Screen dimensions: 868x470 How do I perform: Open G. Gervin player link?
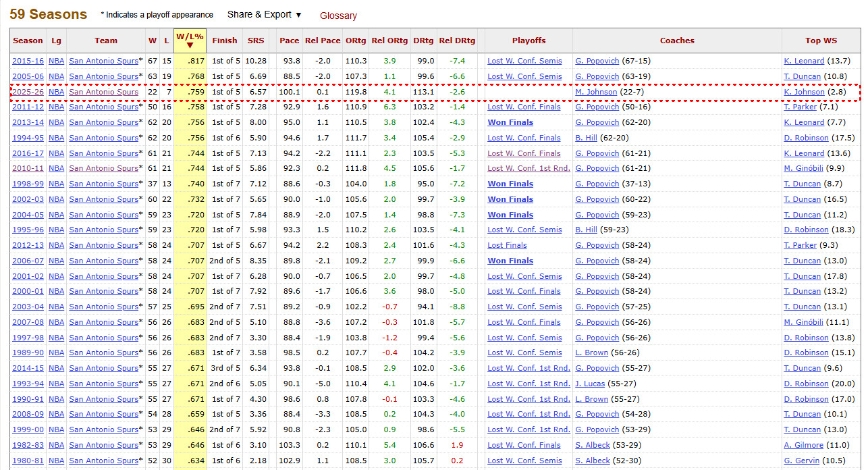[x=802, y=461]
